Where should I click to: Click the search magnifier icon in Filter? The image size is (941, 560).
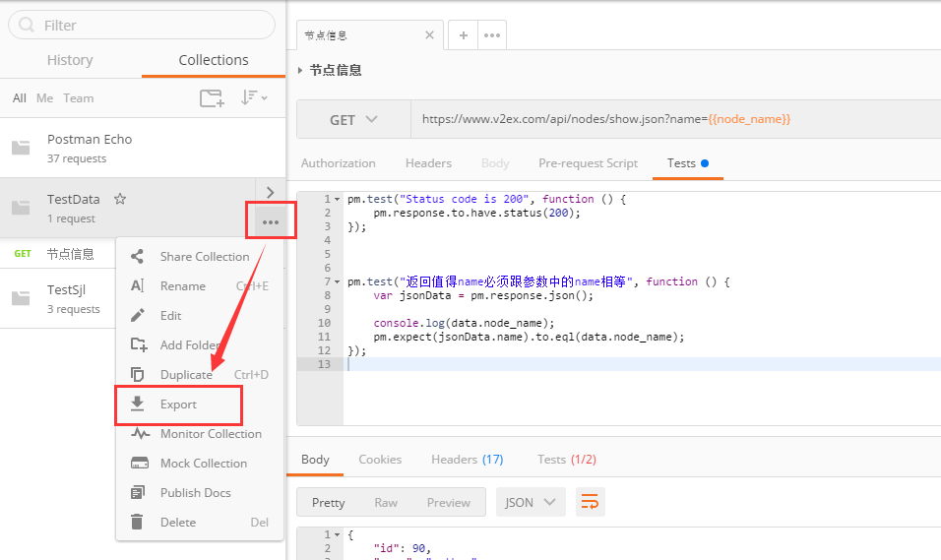coord(27,25)
